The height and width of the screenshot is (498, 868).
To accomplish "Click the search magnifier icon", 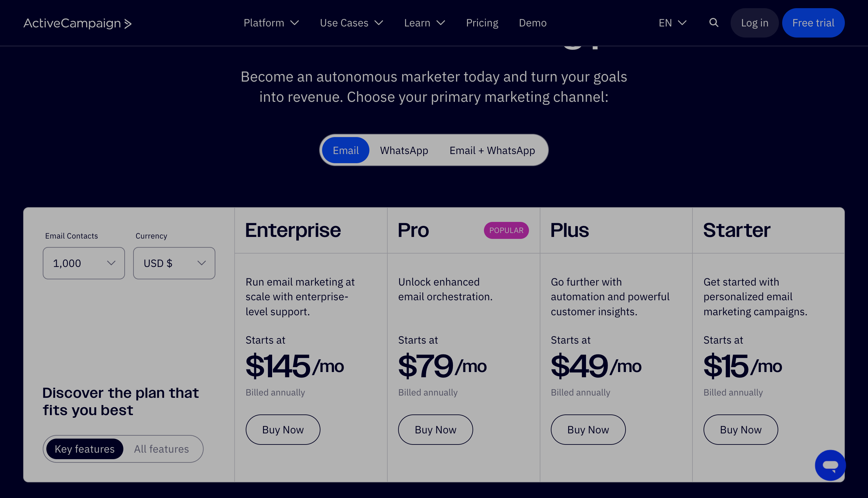I will (713, 23).
